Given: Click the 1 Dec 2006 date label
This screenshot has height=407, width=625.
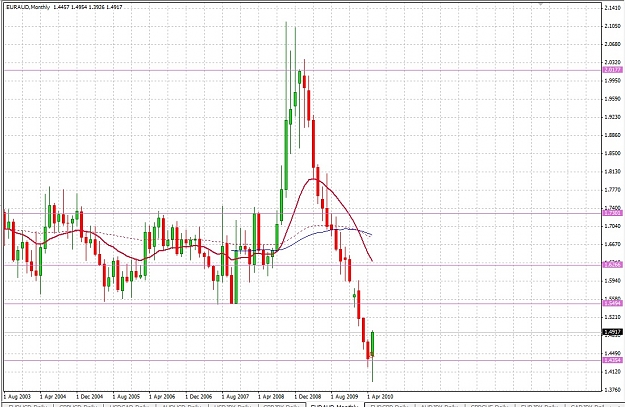Looking at the screenshot, I should pos(199,397).
